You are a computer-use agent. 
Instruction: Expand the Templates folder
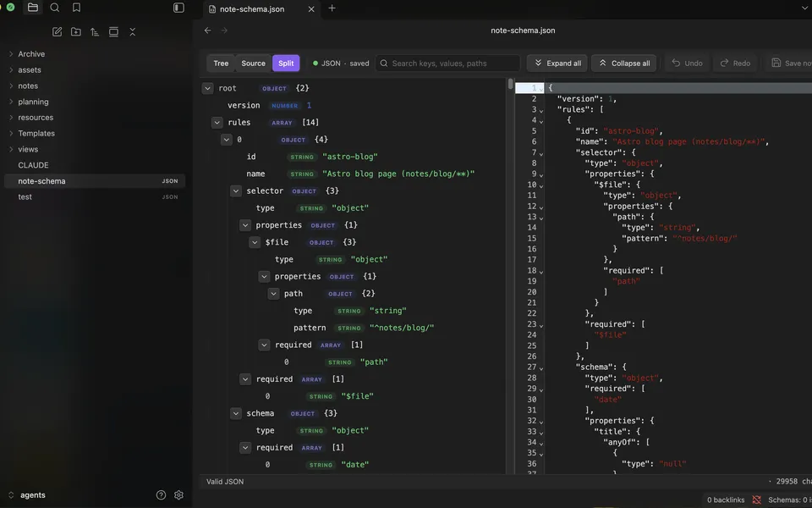(x=95, y=133)
